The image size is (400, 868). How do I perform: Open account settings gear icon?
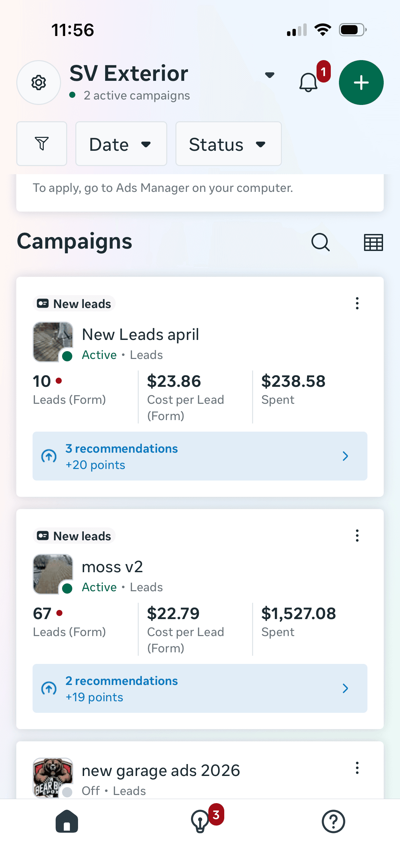pos(38,82)
